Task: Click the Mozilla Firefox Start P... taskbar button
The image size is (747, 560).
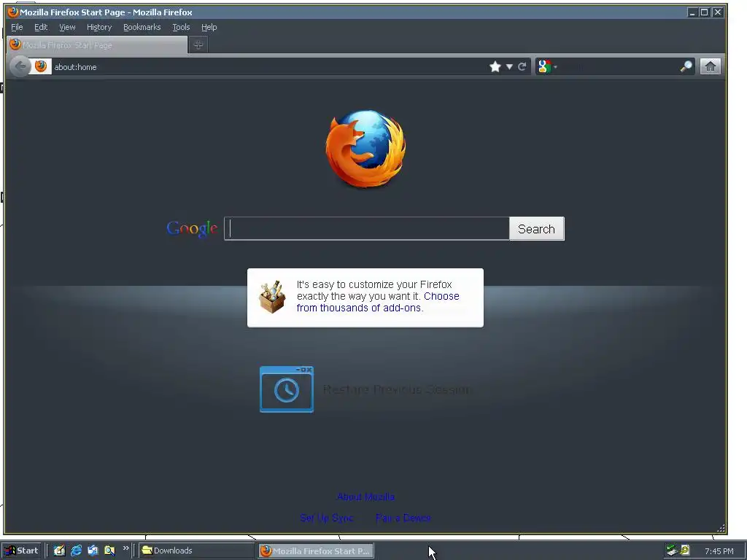Action: pyautogui.click(x=316, y=551)
